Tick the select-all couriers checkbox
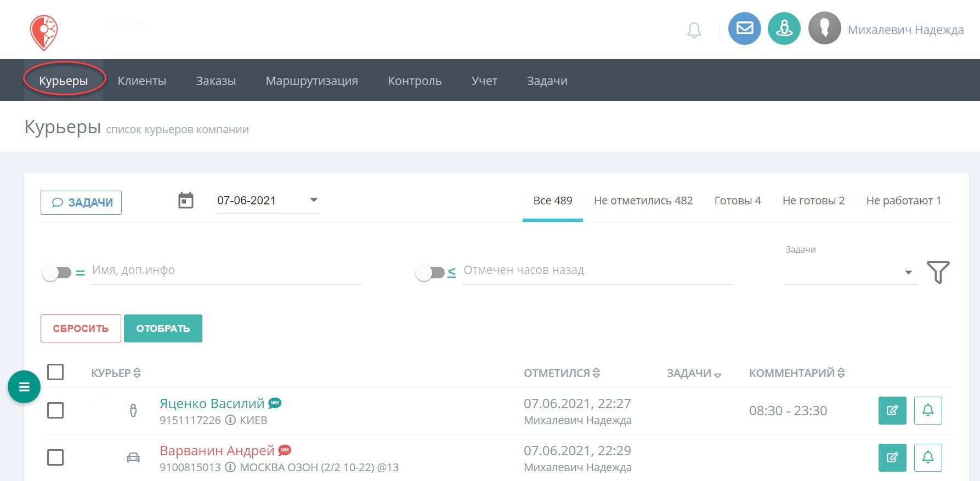980x481 pixels. pos(55,372)
